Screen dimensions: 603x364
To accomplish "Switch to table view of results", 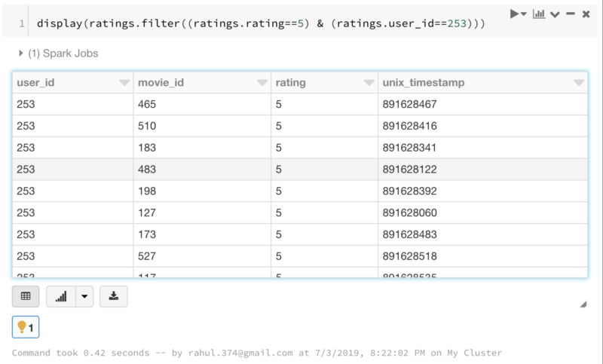I will (x=25, y=296).
